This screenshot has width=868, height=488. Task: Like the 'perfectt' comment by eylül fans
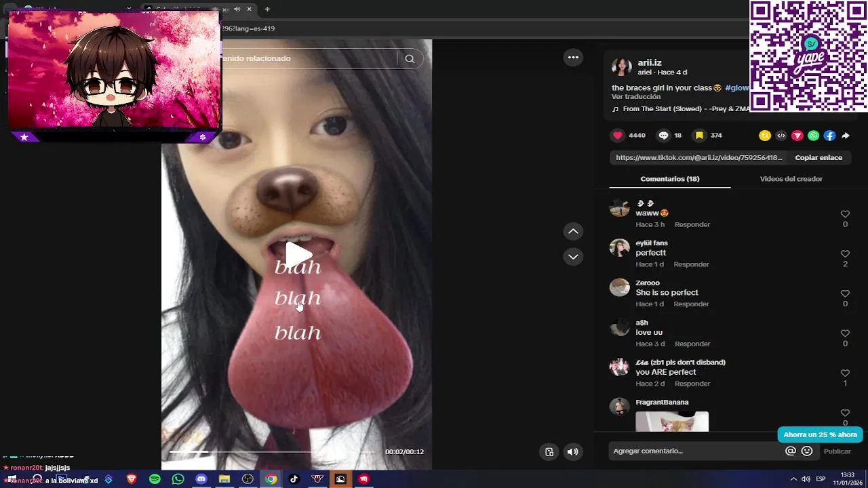[845, 254]
